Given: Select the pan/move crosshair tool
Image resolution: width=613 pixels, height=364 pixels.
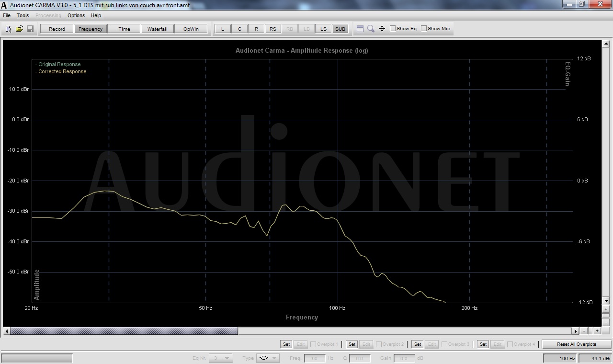Looking at the screenshot, I should 382,29.
